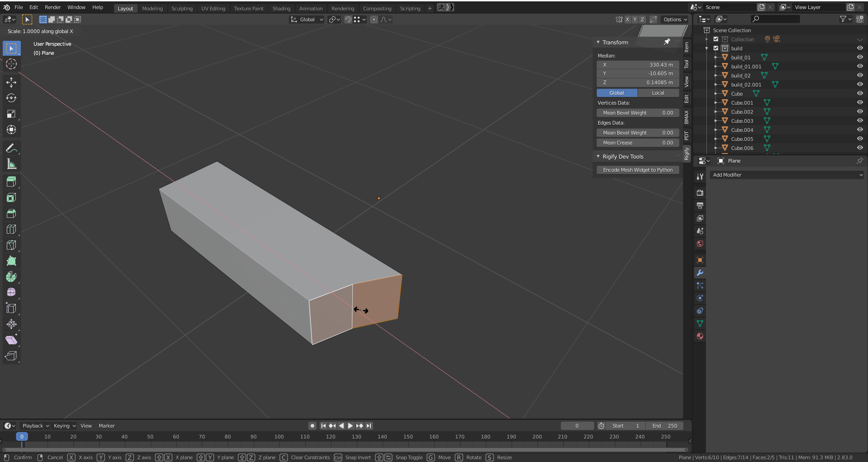Select the Transform tool
The height and width of the screenshot is (462, 868).
pyautogui.click(x=11, y=130)
